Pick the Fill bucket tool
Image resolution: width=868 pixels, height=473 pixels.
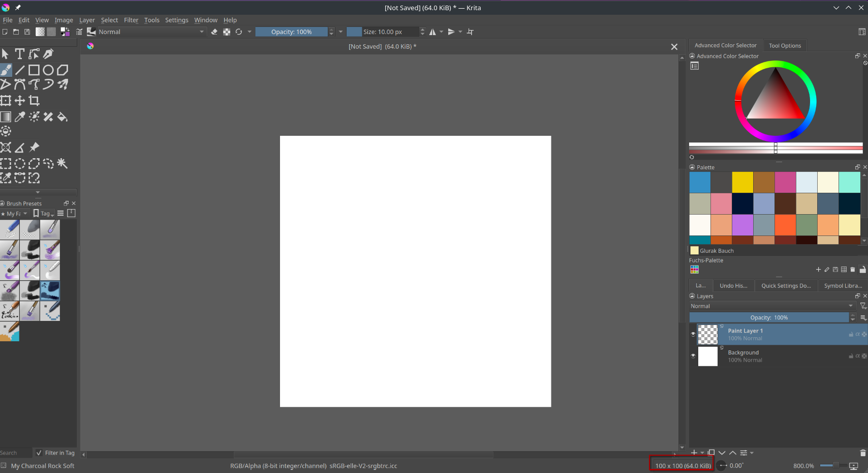[x=63, y=117]
